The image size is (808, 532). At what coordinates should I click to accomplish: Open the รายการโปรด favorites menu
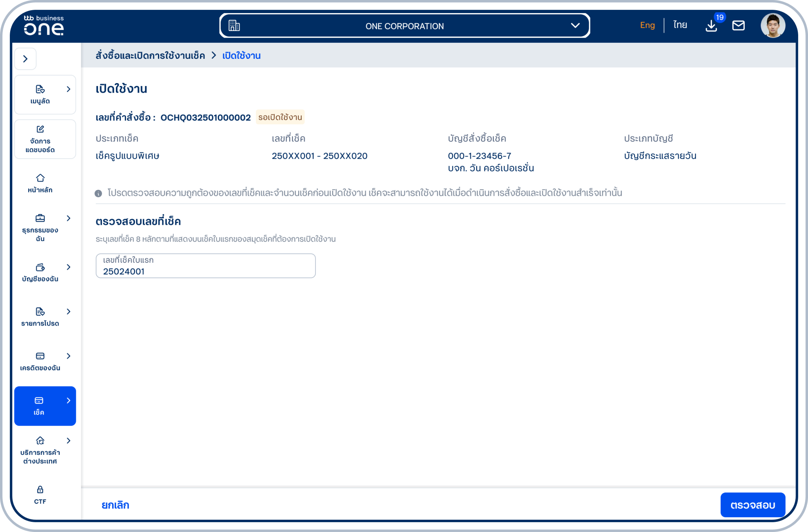click(45, 317)
